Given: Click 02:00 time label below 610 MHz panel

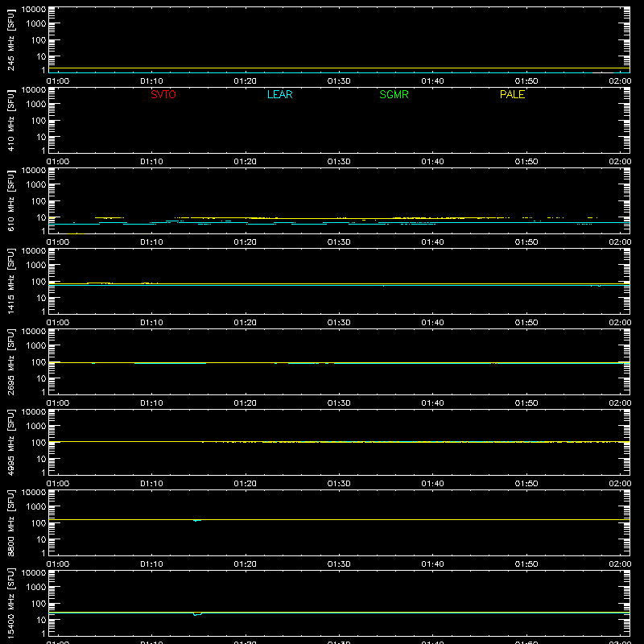Looking at the screenshot, I should [x=620, y=242].
